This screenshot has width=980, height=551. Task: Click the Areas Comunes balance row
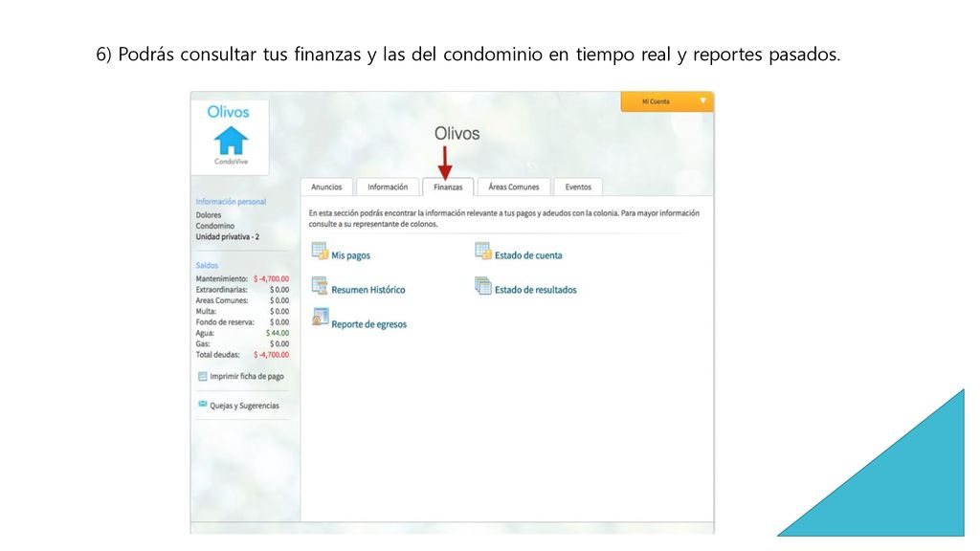(242, 300)
